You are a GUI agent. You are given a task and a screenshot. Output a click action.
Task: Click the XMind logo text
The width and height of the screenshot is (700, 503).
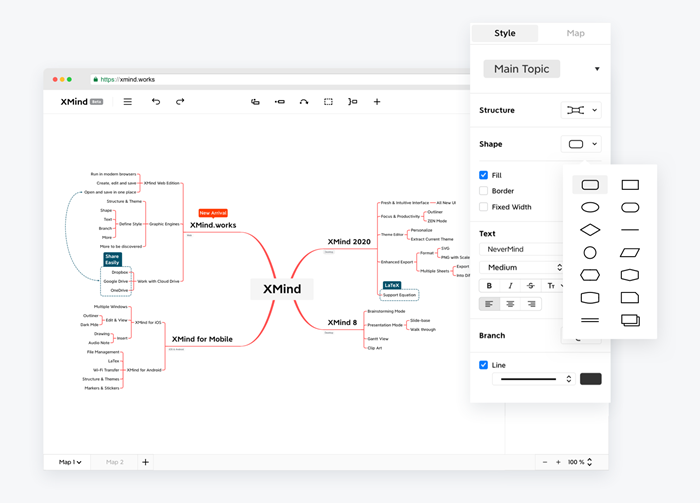[74, 102]
